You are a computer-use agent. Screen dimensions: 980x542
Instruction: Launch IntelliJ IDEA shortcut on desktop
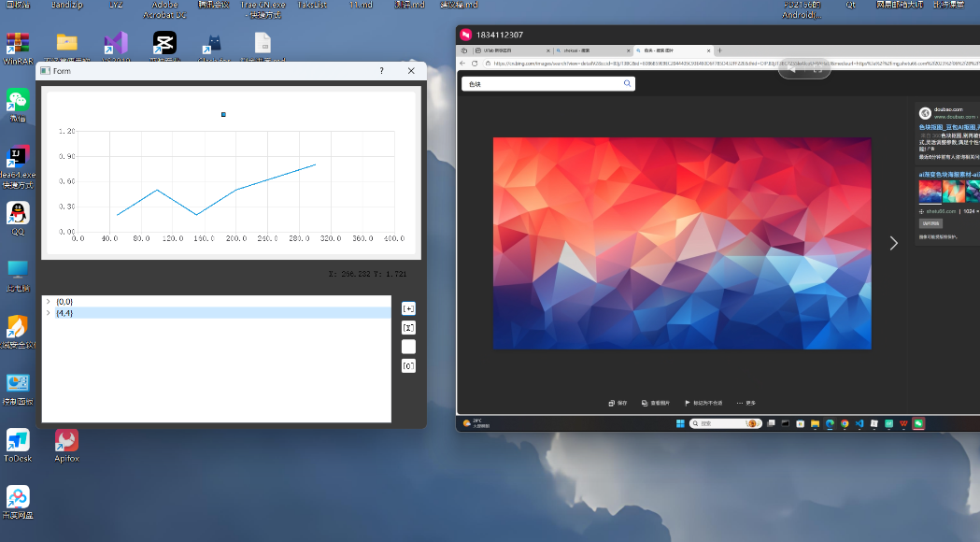[x=18, y=167]
